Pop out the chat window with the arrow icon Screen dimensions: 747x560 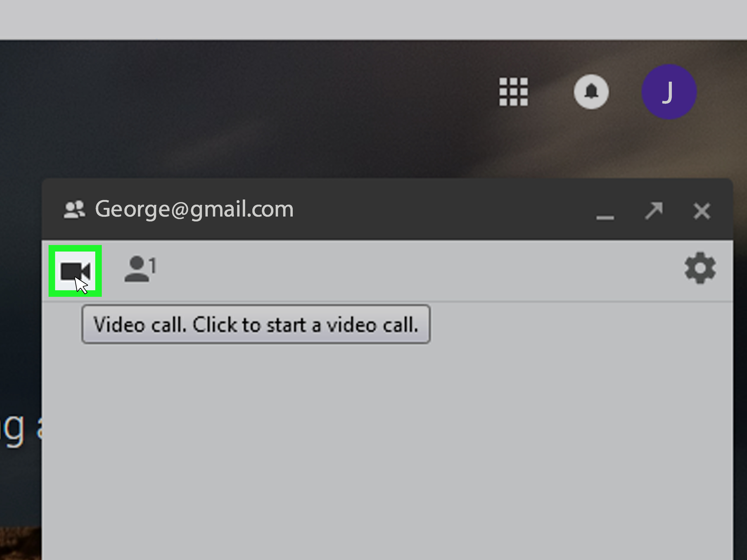click(654, 211)
